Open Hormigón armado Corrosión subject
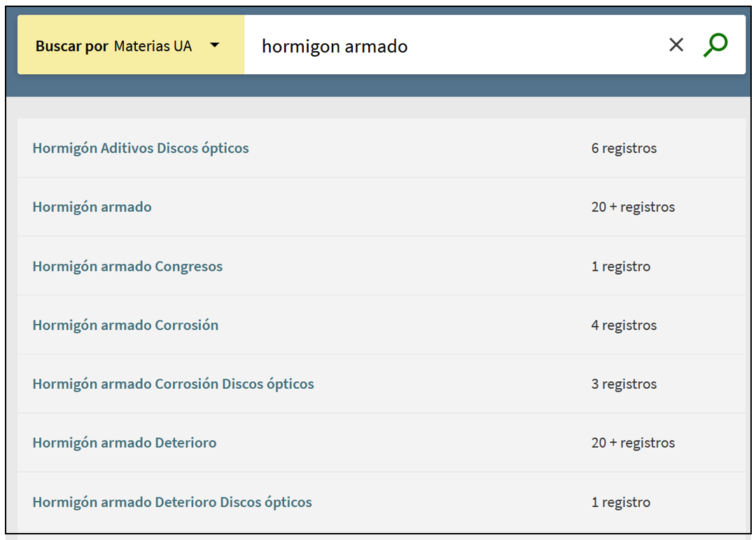Screen dimensions: 756x540 coord(125,325)
